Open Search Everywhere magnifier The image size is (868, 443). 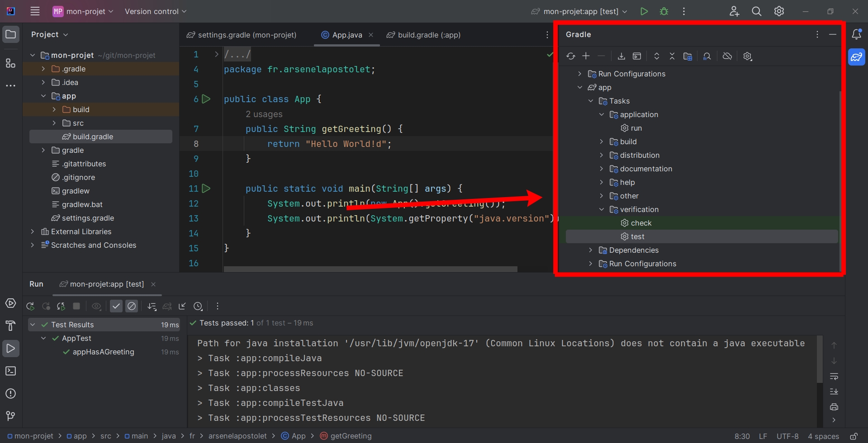[x=756, y=11]
